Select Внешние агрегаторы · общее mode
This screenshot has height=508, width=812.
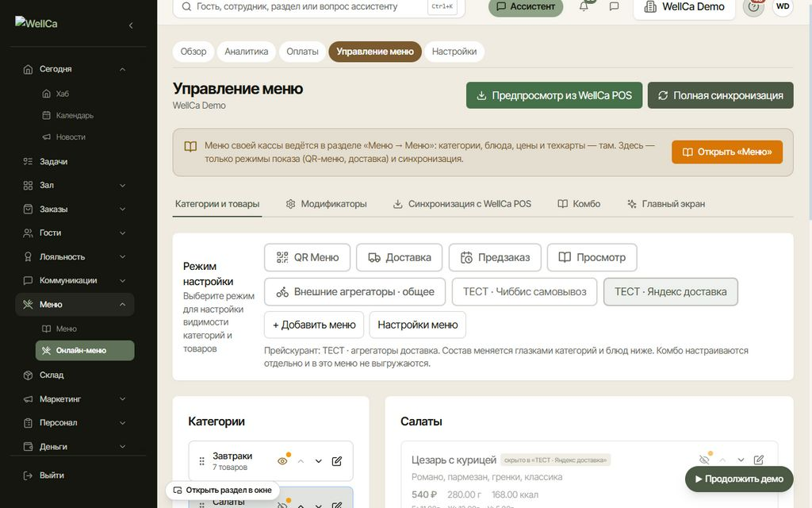click(x=355, y=292)
